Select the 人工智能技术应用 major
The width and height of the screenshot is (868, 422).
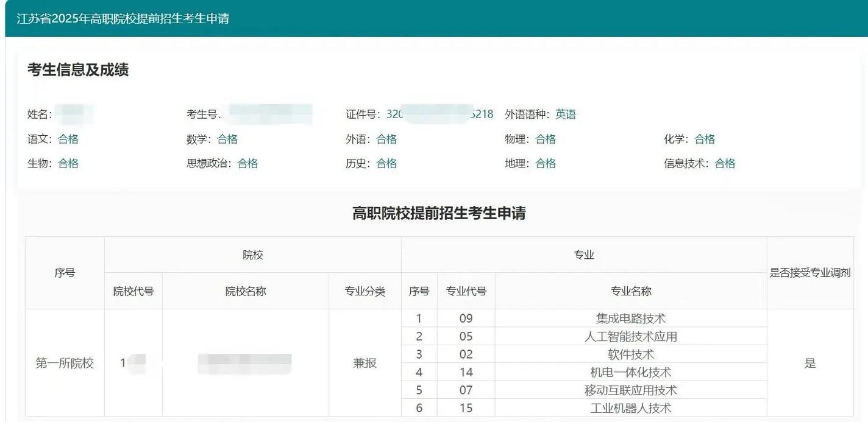[631, 336]
